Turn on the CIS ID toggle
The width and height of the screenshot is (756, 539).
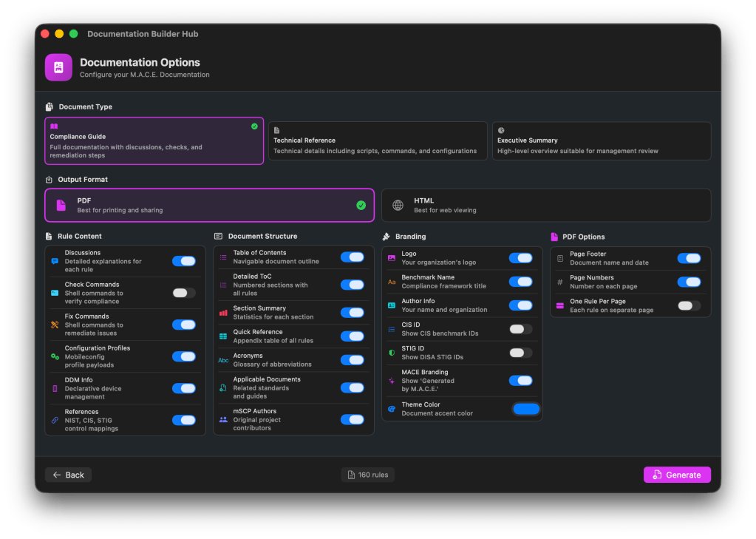(520, 329)
